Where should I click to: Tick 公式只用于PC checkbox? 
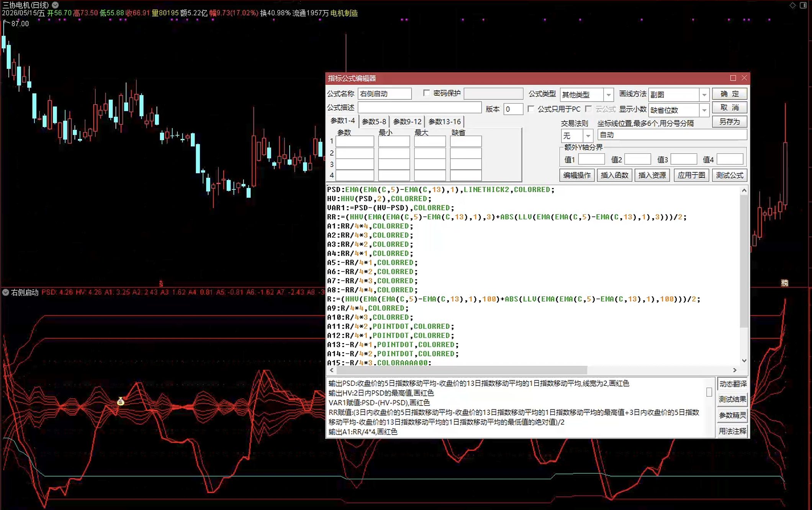(x=531, y=109)
